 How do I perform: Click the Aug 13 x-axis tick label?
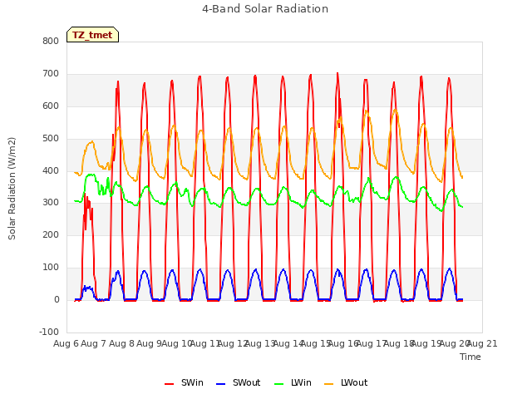click(260, 343)
